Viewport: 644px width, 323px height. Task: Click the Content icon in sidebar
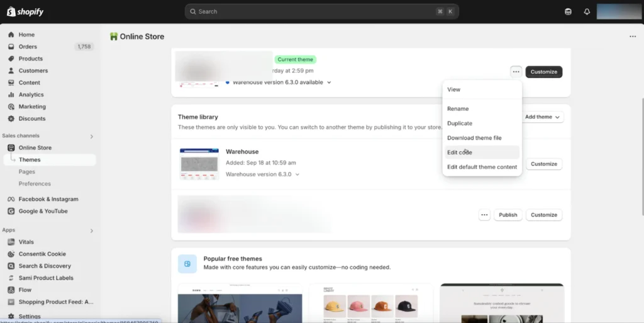click(11, 82)
